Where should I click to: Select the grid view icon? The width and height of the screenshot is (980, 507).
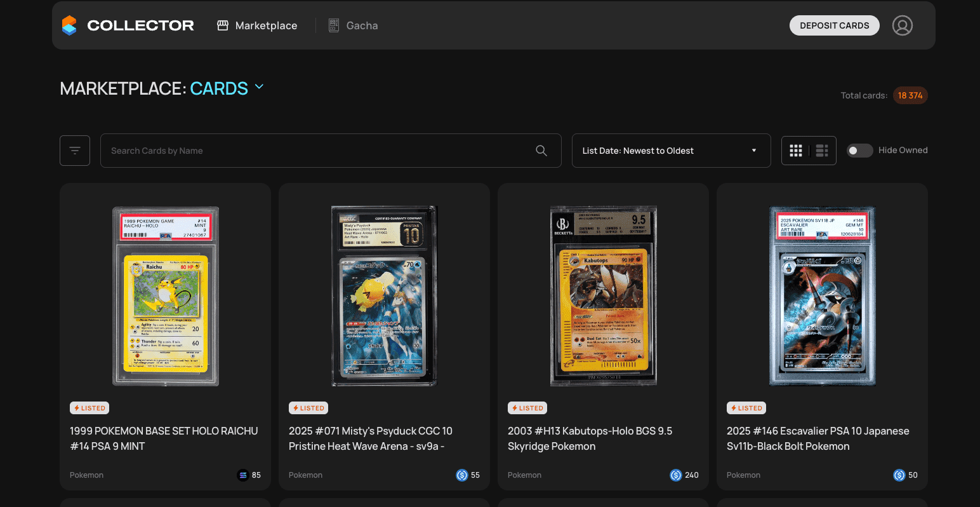[x=796, y=151]
